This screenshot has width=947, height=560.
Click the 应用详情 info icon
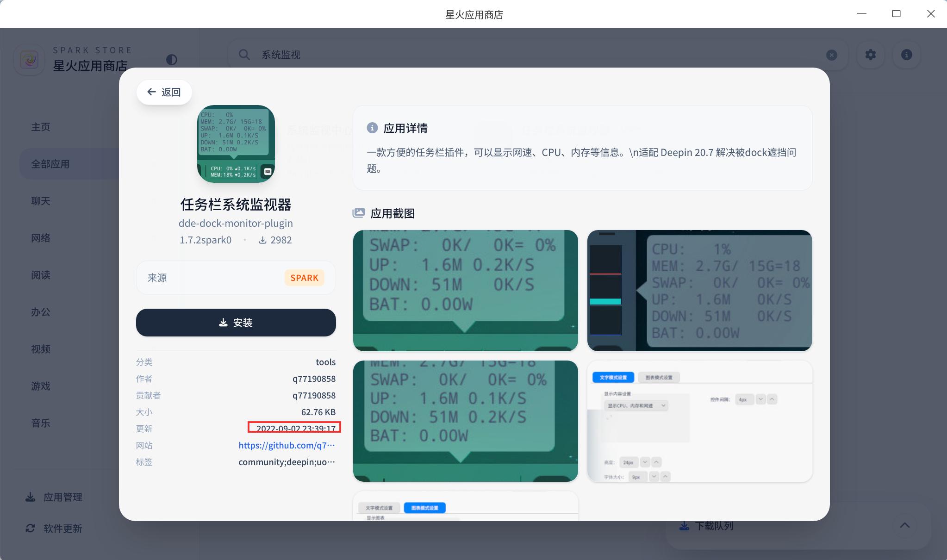372,128
